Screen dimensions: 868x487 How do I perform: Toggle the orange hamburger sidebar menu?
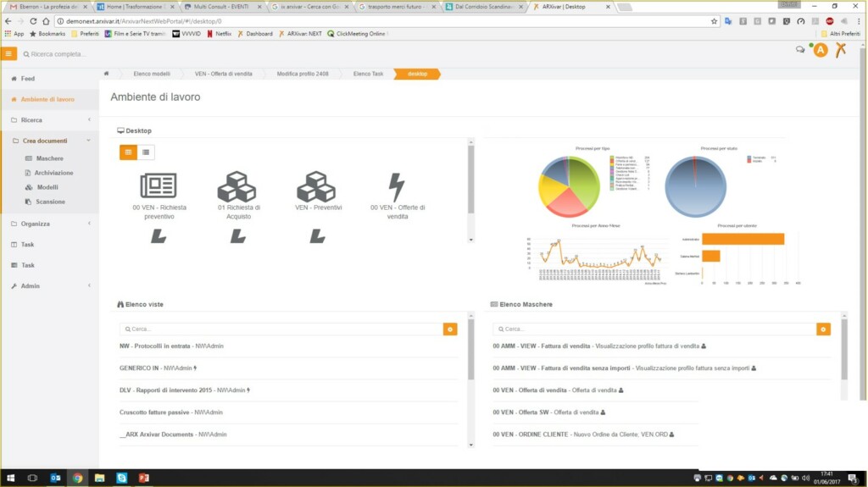coord(9,53)
